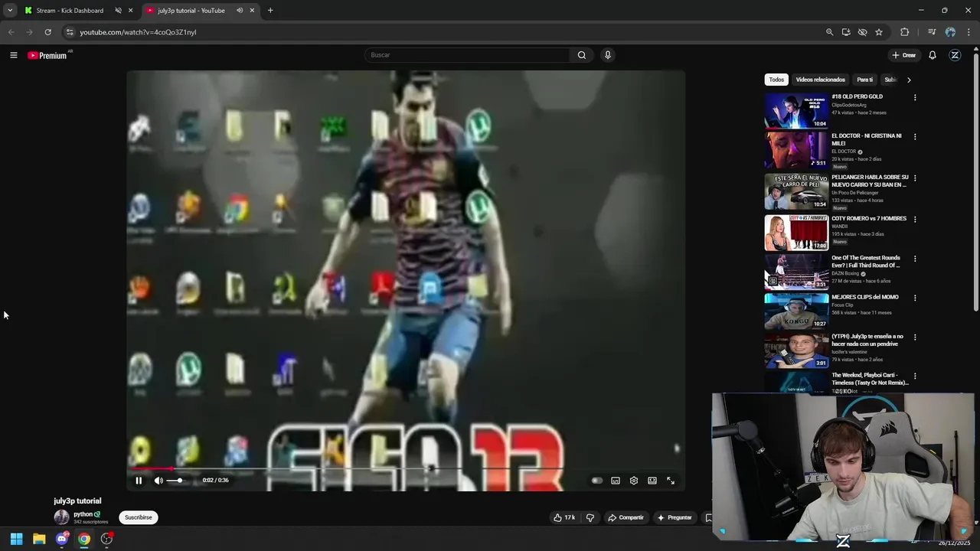Open the python channel name link

coord(83,514)
